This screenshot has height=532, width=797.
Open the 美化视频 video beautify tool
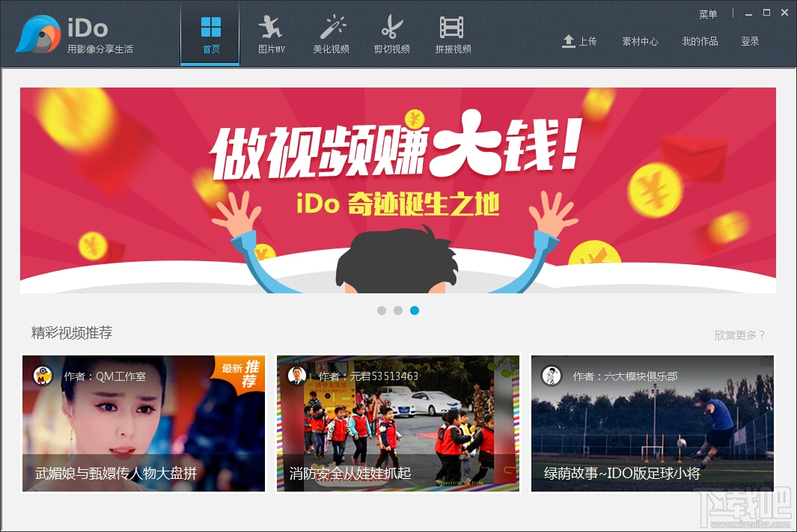(x=332, y=34)
